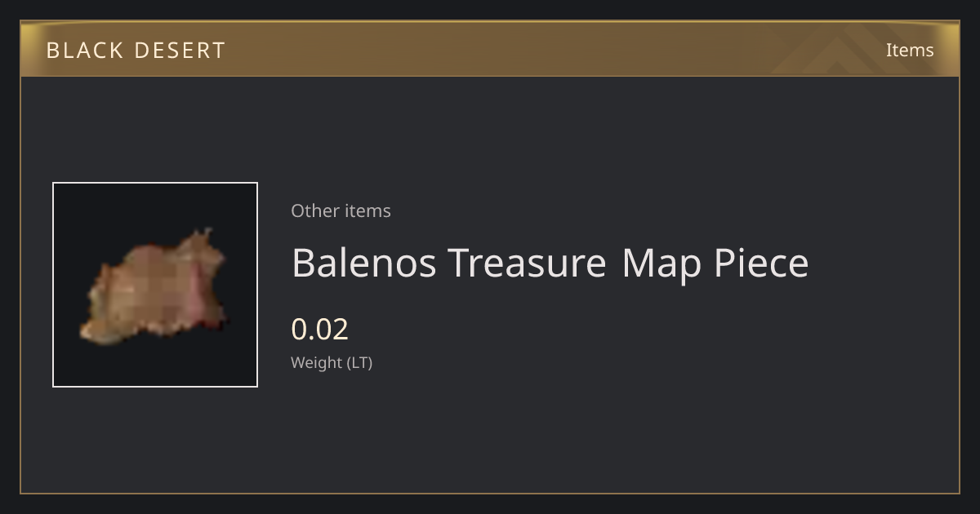Select the Other items category label
The width and height of the screenshot is (980, 514).
tap(341, 210)
